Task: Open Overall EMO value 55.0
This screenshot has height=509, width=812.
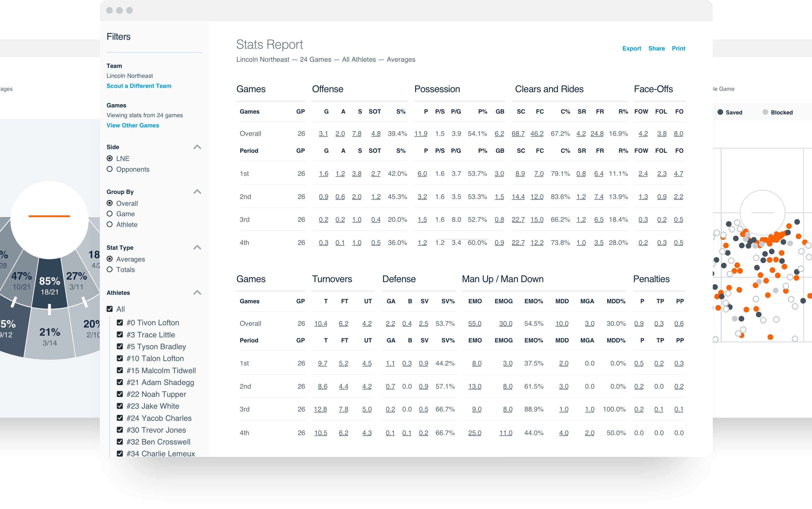Action: pyautogui.click(x=475, y=324)
